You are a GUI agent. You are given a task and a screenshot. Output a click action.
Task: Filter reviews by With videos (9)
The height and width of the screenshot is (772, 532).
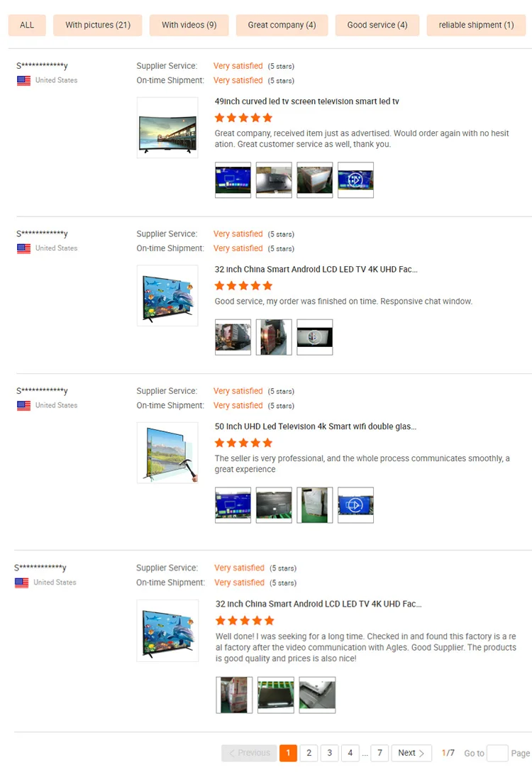coord(189,25)
